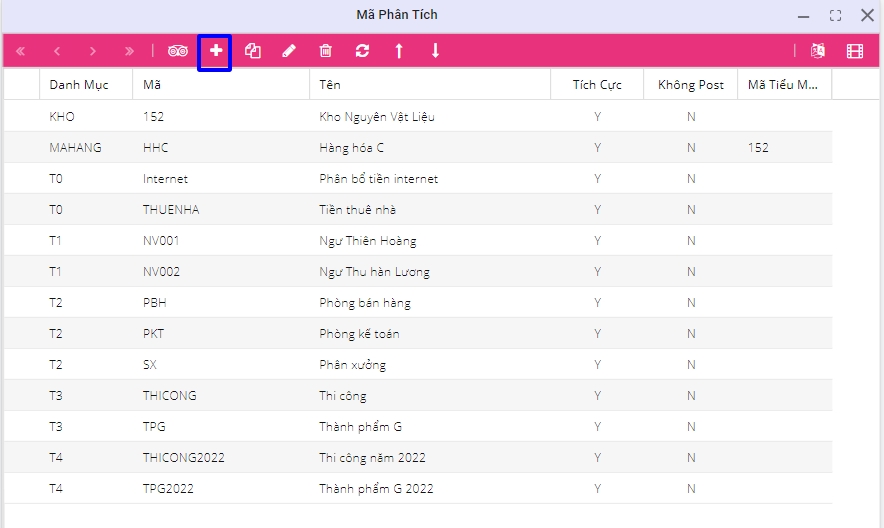Click the Tên column header
Image resolution: width=884 pixels, height=528 pixels.
pyautogui.click(x=330, y=85)
